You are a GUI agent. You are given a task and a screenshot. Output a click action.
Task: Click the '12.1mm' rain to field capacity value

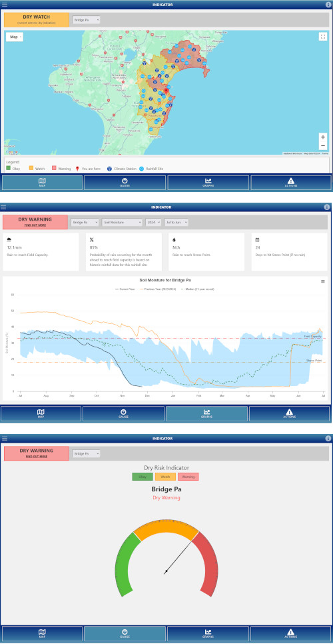14,248
